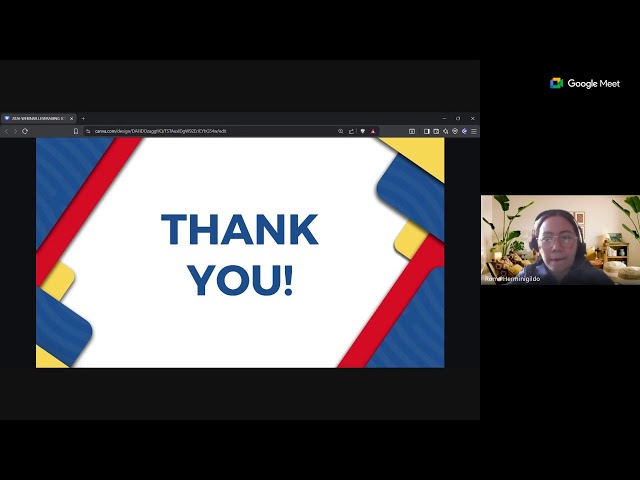This screenshot has height=480, width=640.
Task: Open site information icon beside the URL
Action: 88,131
